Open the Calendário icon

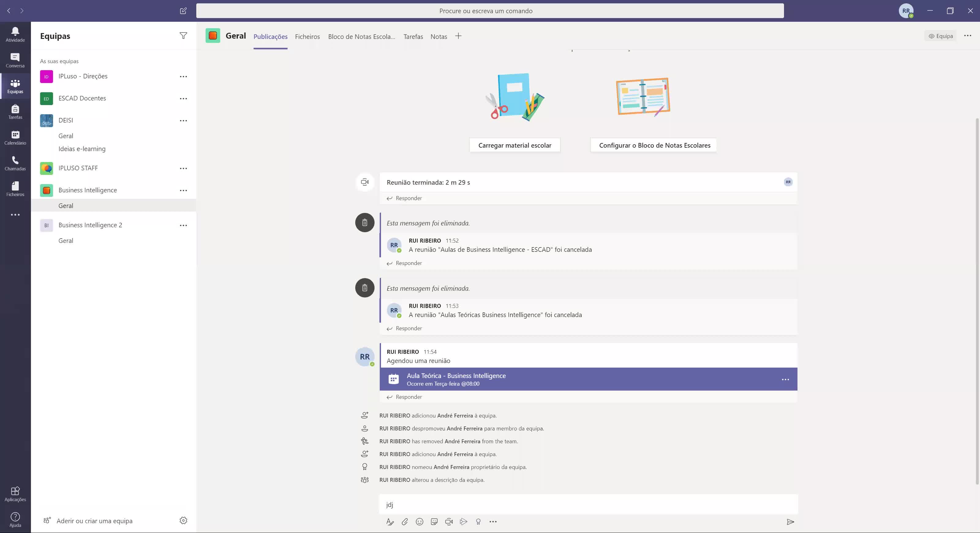click(15, 138)
